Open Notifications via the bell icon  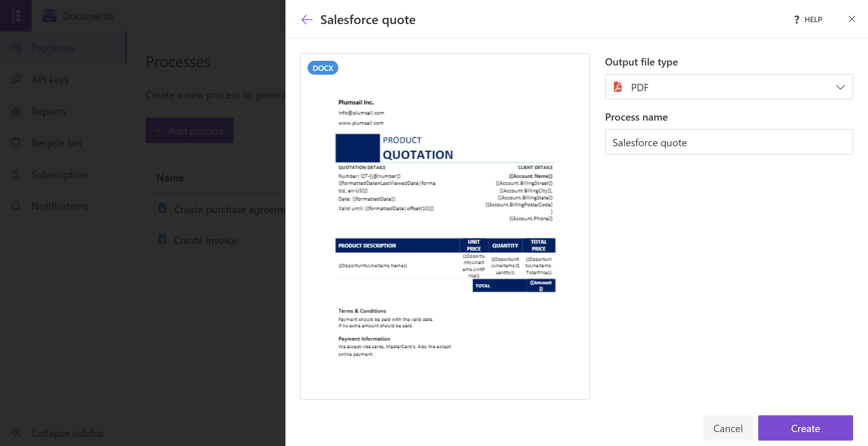16,206
